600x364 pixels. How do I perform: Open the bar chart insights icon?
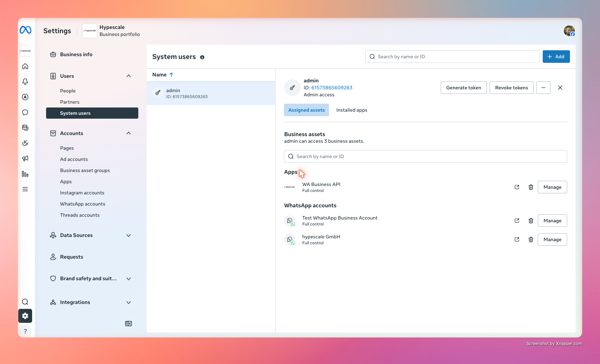[25, 174]
